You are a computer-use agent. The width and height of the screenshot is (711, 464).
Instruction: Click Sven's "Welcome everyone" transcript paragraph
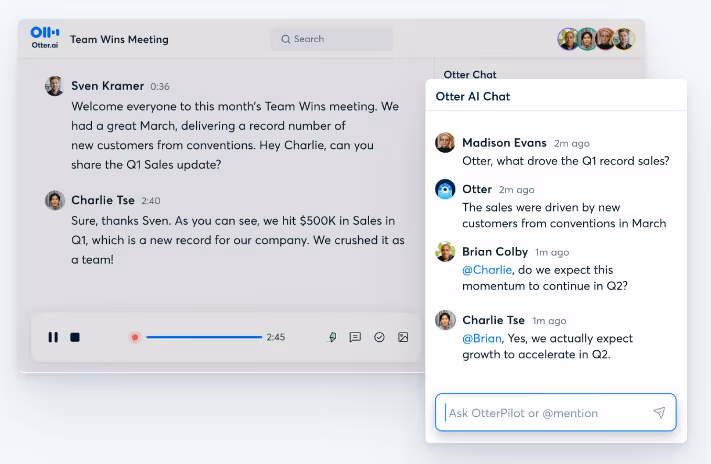(235, 135)
